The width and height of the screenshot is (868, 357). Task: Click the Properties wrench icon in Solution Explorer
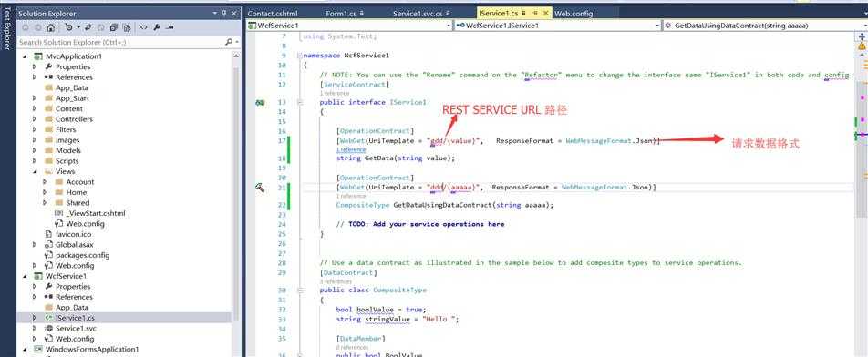point(157,27)
